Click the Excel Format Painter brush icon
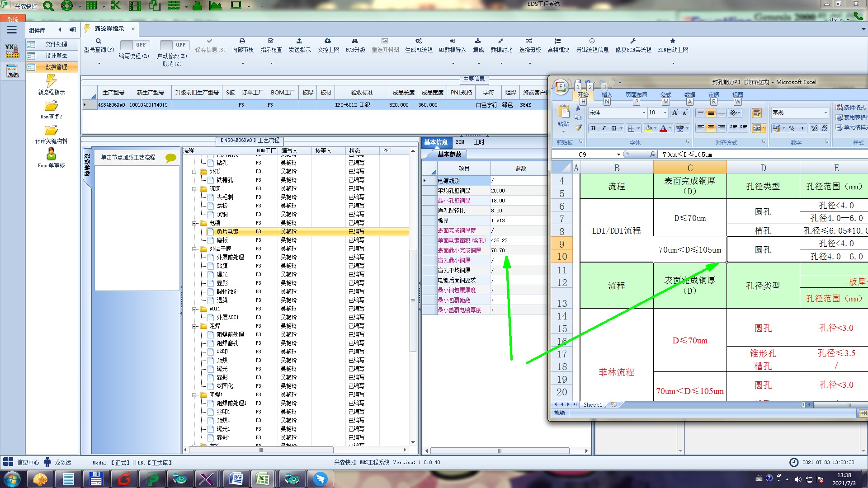868x488 pixels. [x=578, y=128]
